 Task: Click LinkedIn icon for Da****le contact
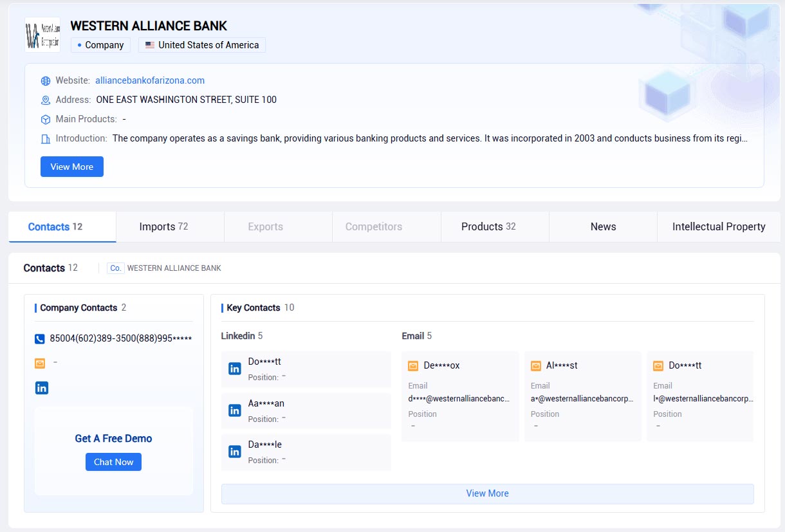(x=235, y=452)
